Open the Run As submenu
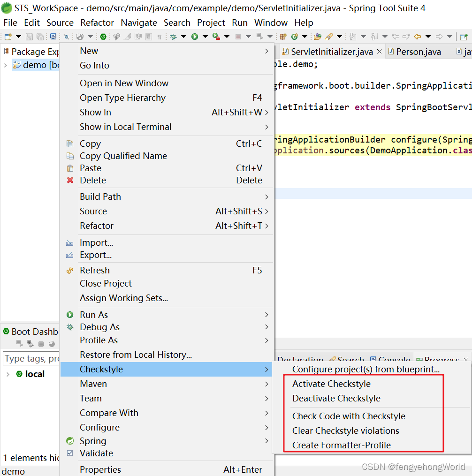 tap(167, 315)
